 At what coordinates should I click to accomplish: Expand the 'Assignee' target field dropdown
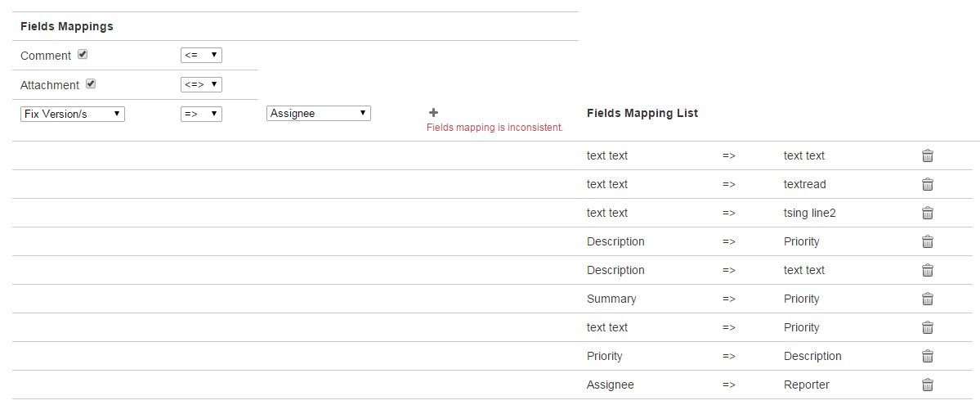(x=319, y=114)
